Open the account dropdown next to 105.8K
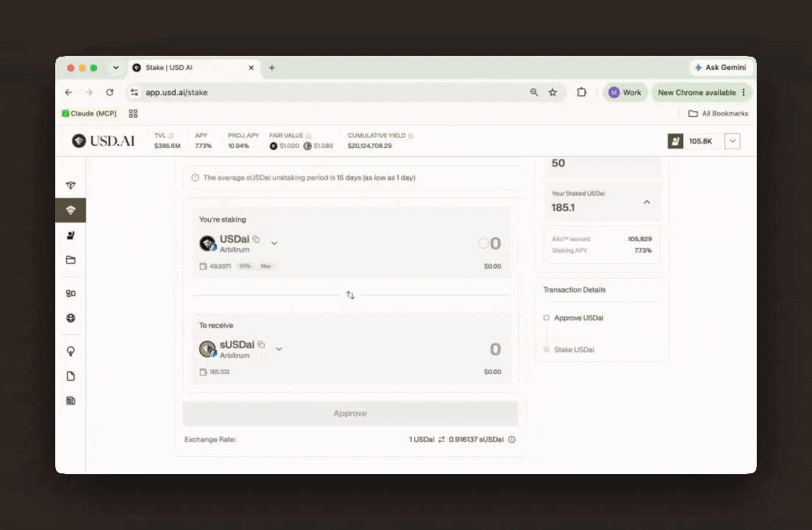The height and width of the screenshot is (530, 812). click(733, 141)
